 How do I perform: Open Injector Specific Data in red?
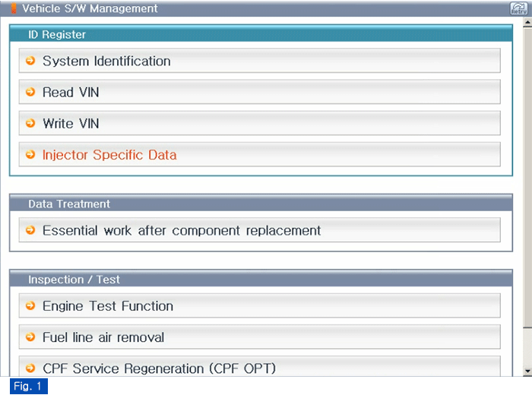click(x=260, y=155)
